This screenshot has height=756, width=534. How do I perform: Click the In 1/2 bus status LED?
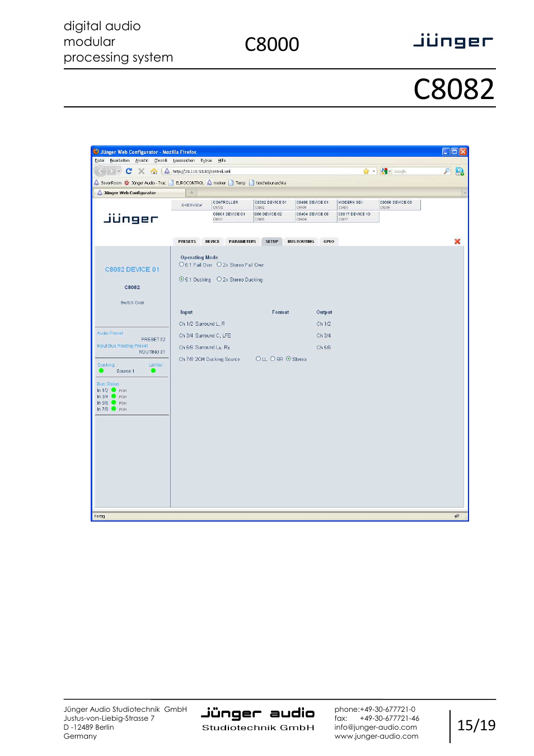point(114,390)
